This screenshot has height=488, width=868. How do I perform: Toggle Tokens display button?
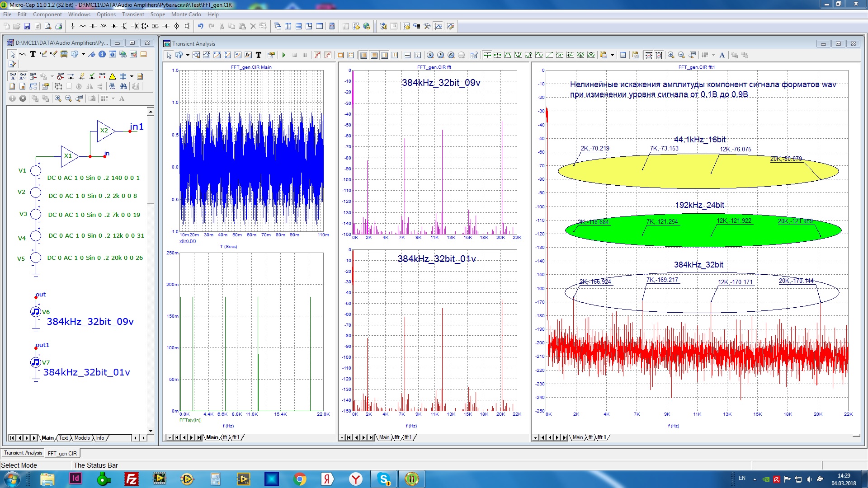328,55
